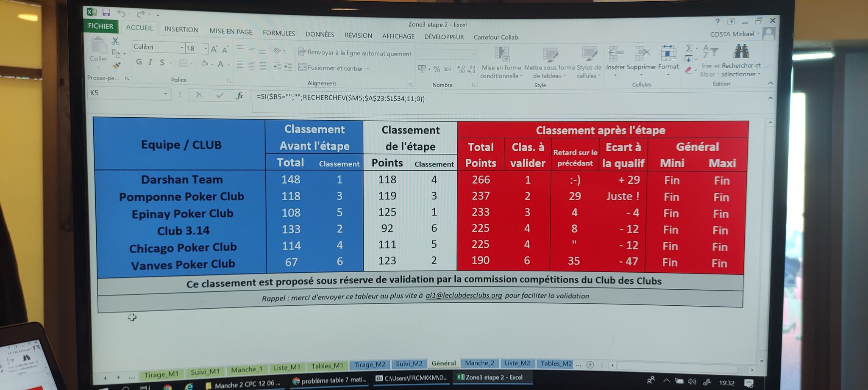Toggle Renvoyer à la ligne automatiquement
Viewport: 868px width, 390px height.
point(355,53)
